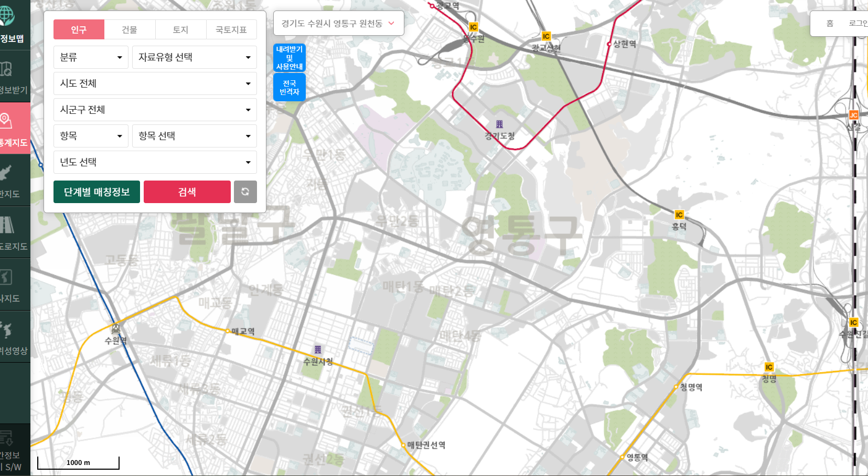
Task: Open the 항목 dropdown
Action: tap(91, 136)
